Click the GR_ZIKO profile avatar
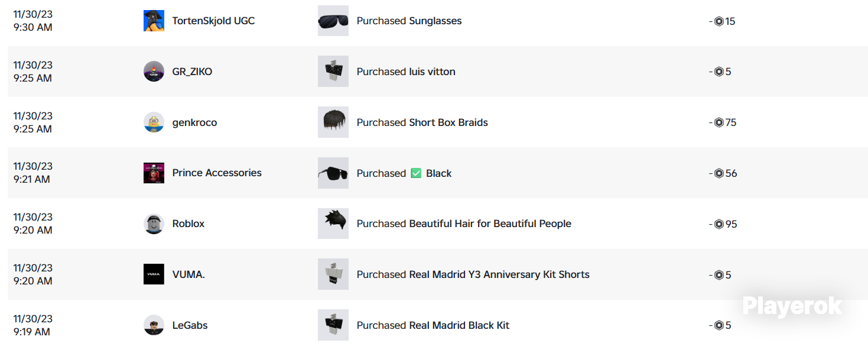868x343 pixels. coord(154,72)
